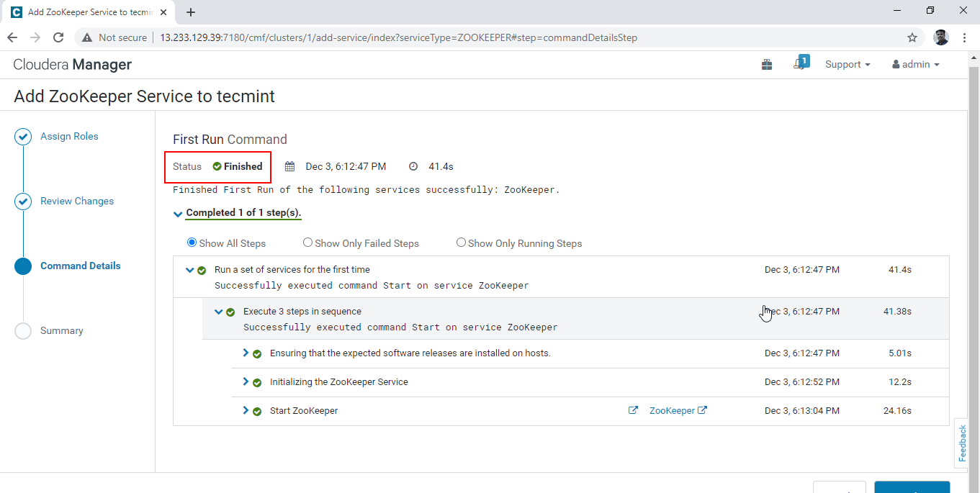Viewport: 980px width, 493px height.
Task: Expand the Start ZooKeeper step
Action: pos(246,410)
